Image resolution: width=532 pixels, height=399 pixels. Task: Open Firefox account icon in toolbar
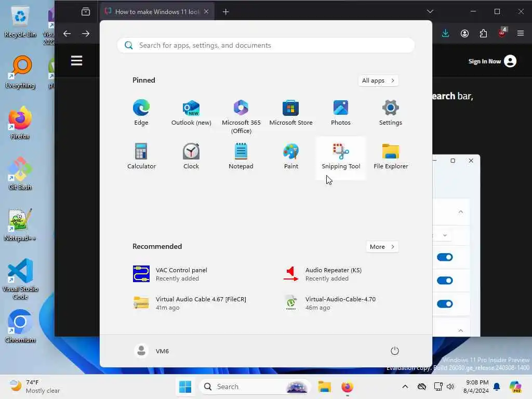pos(464,33)
